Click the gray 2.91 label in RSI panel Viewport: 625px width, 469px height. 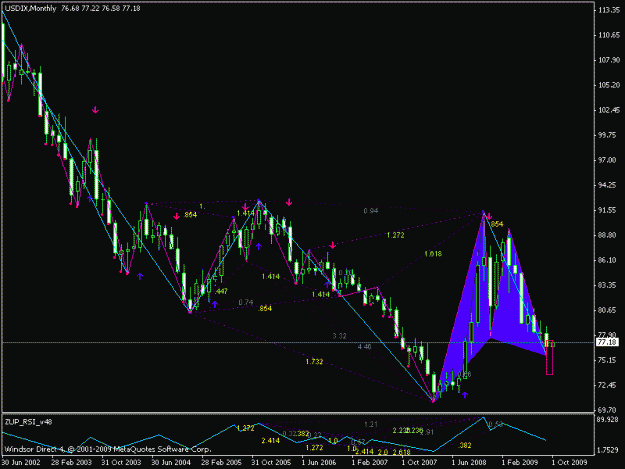point(426,432)
